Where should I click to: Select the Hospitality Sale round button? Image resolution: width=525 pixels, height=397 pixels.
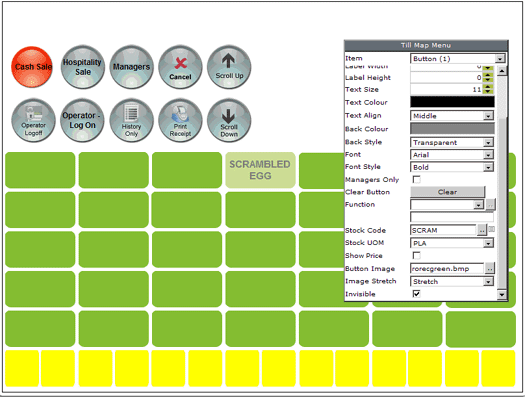(83, 67)
